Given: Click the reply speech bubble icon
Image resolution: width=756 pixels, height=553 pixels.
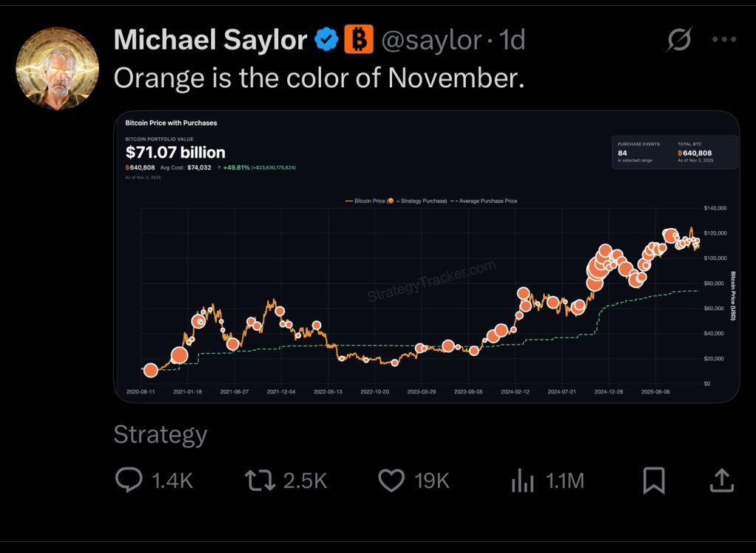Looking at the screenshot, I should 129,481.
